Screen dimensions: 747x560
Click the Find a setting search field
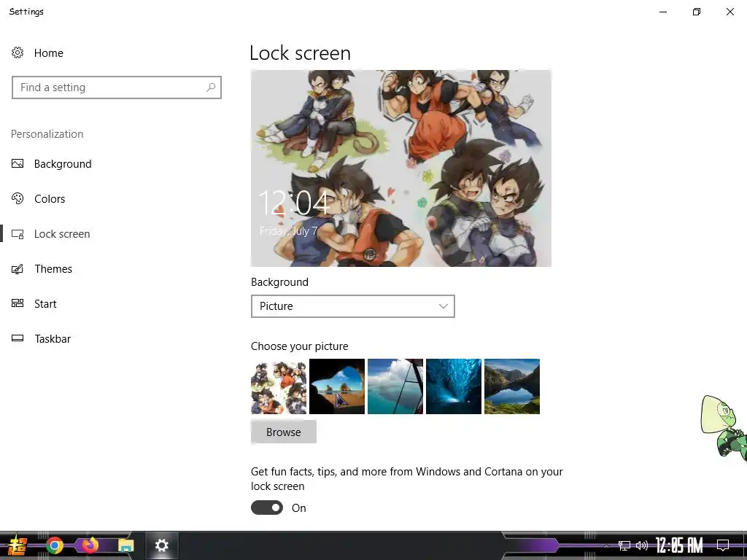point(117,87)
